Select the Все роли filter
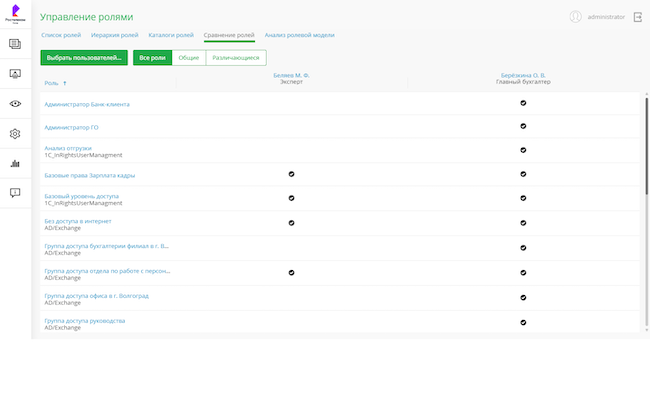 point(152,58)
